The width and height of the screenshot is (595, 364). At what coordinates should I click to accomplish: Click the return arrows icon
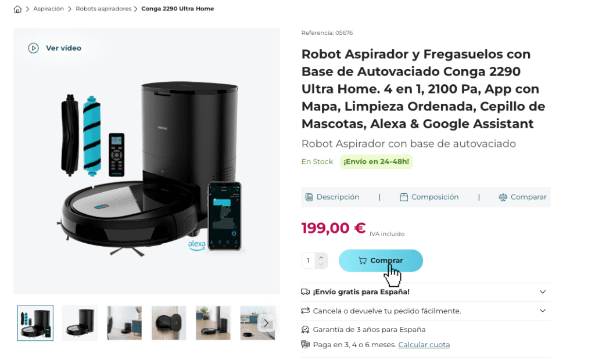click(x=306, y=311)
